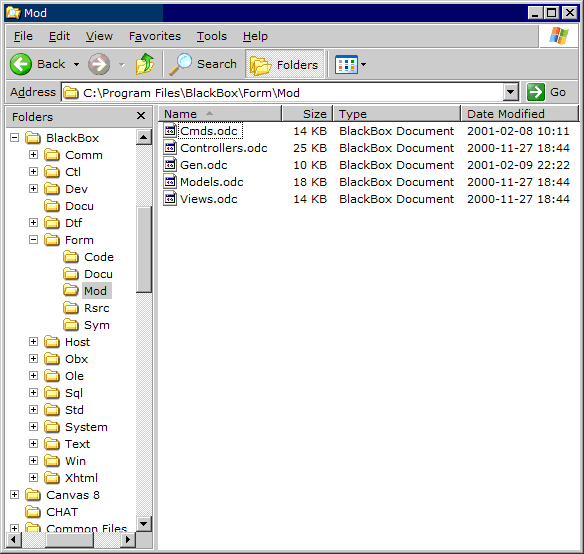Viewport: 584px width, 554px height.
Task: Click folder tree horizontal scroll right arrow
Action: [128, 539]
